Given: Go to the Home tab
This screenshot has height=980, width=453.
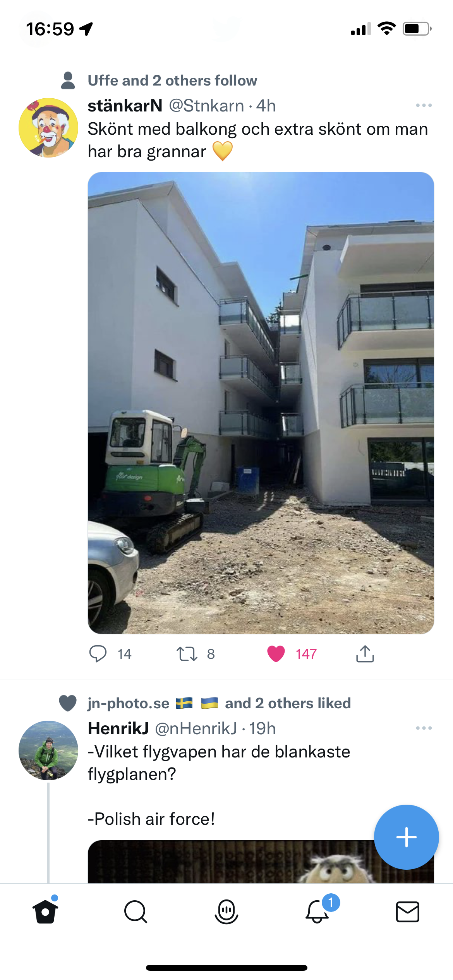Looking at the screenshot, I should [x=45, y=911].
